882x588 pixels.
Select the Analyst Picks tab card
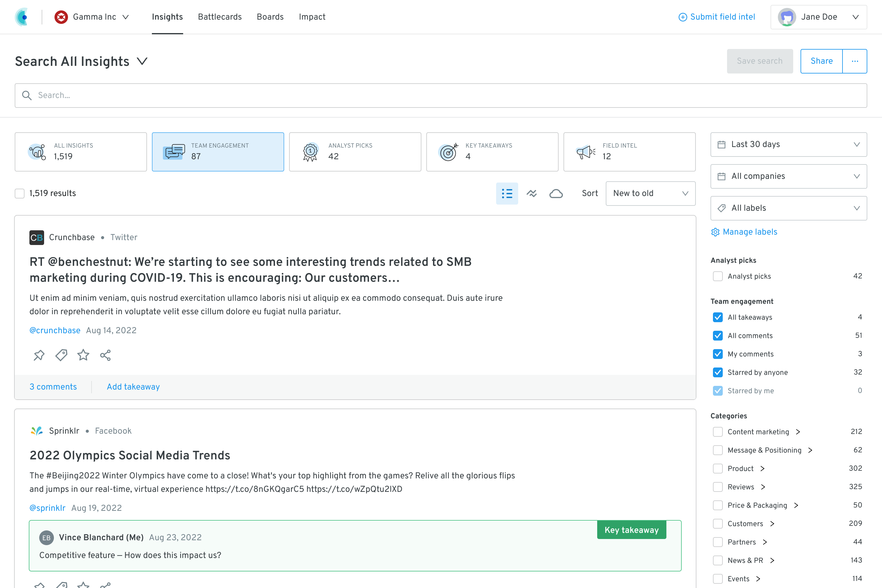tap(355, 152)
